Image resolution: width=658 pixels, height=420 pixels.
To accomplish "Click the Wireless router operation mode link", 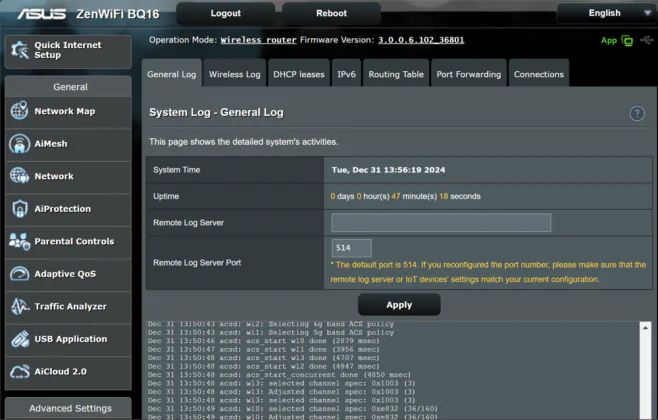I will (258, 40).
